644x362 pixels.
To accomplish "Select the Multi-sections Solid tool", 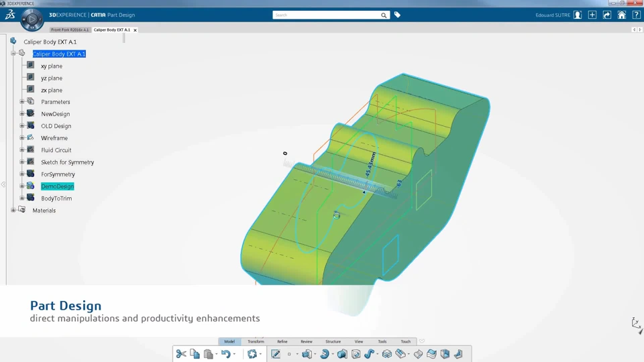I will pyautogui.click(x=400, y=354).
